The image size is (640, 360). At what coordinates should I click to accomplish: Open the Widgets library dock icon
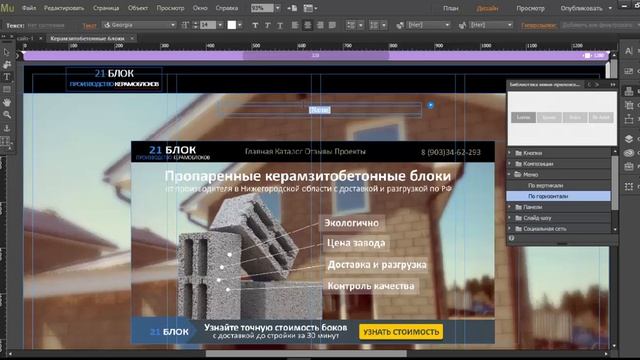click(629, 91)
